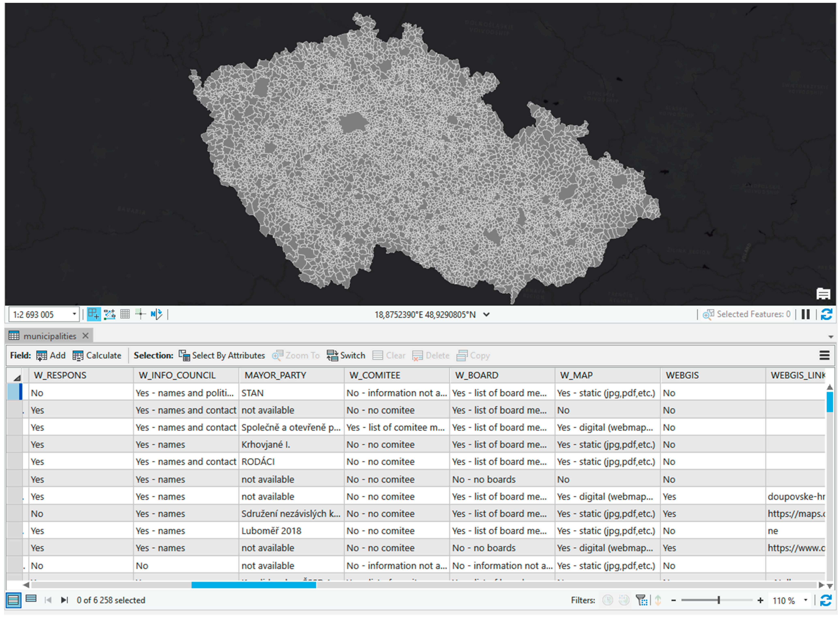
Task: Expand coordinate display units dropdown
Action: [x=486, y=314]
